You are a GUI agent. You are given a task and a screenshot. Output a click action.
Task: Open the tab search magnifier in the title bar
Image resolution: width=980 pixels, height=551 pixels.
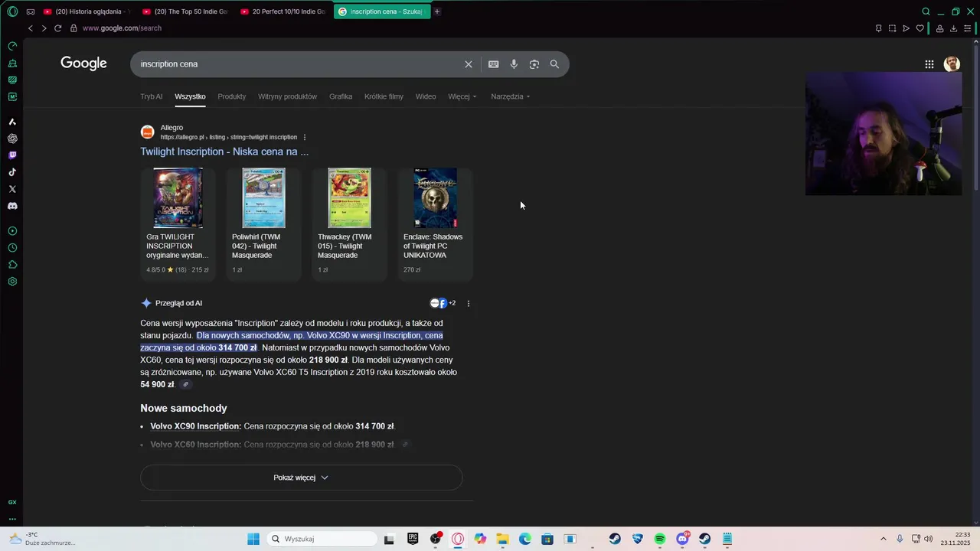pos(926,11)
